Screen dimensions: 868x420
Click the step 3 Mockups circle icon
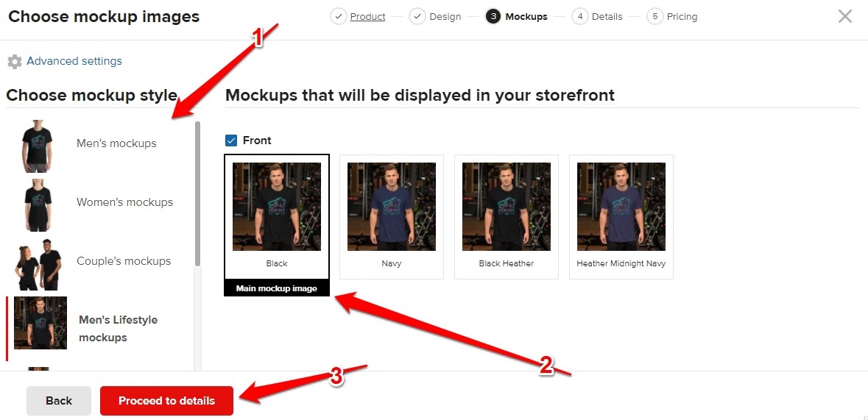click(493, 17)
